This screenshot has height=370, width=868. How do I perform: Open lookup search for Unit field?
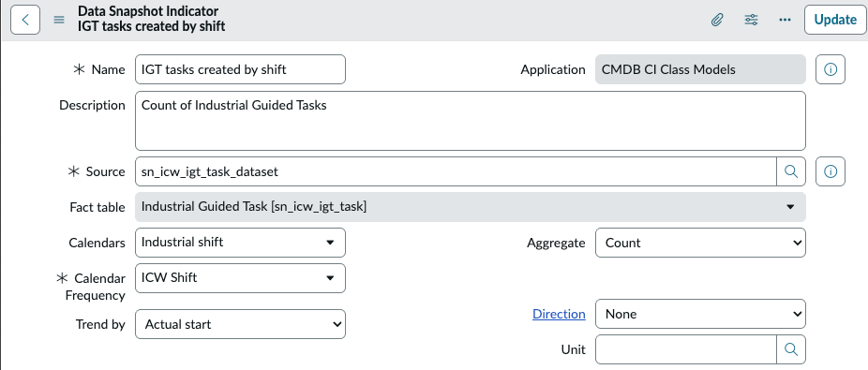[x=791, y=349]
